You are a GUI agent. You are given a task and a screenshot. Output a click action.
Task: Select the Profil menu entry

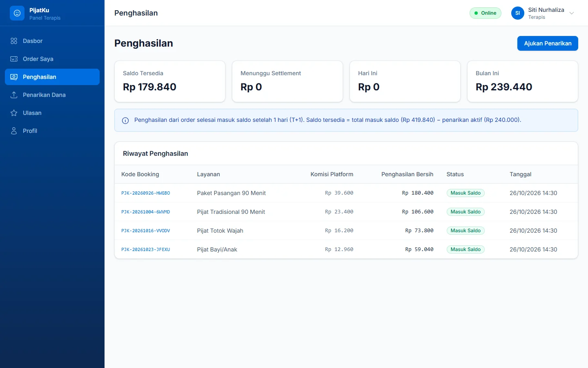(52, 131)
